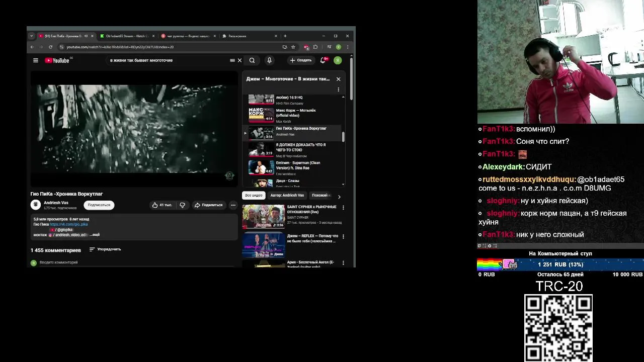644x362 pixels.
Task: Expand the description with ...ещё
Action: pyautogui.click(x=95, y=235)
